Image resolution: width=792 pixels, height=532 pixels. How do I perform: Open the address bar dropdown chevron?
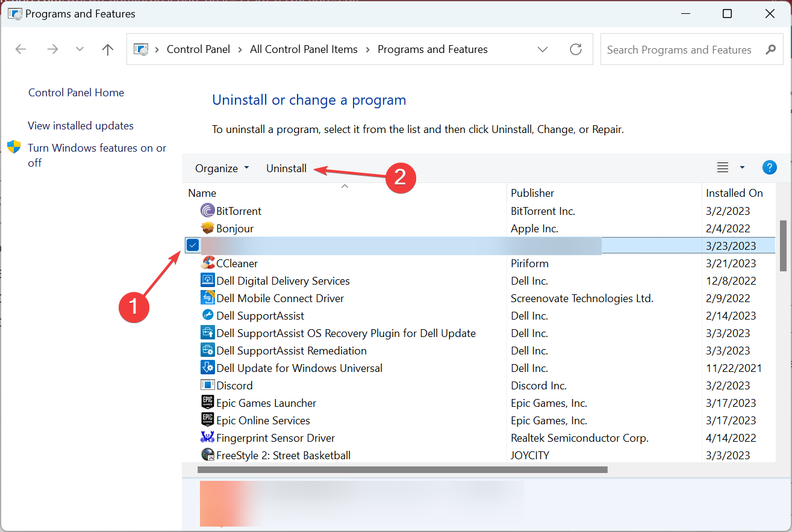pyautogui.click(x=543, y=49)
